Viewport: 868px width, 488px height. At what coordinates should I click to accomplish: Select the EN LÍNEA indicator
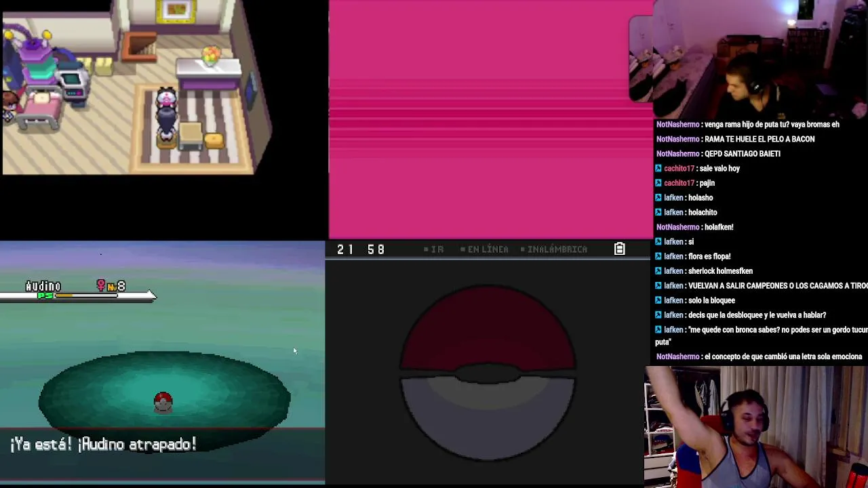[484, 249]
